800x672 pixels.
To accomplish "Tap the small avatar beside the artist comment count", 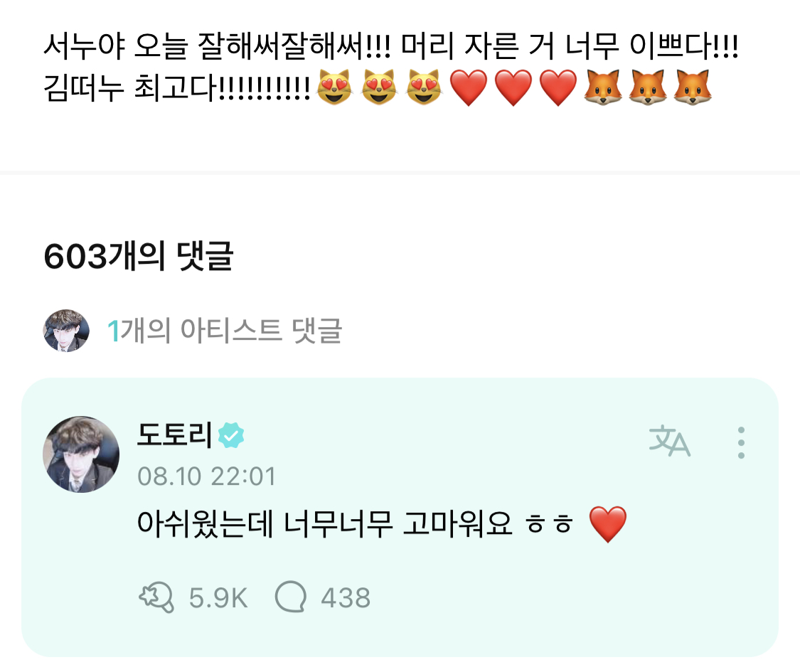I will pyautogui.click(x=66, y=331).
